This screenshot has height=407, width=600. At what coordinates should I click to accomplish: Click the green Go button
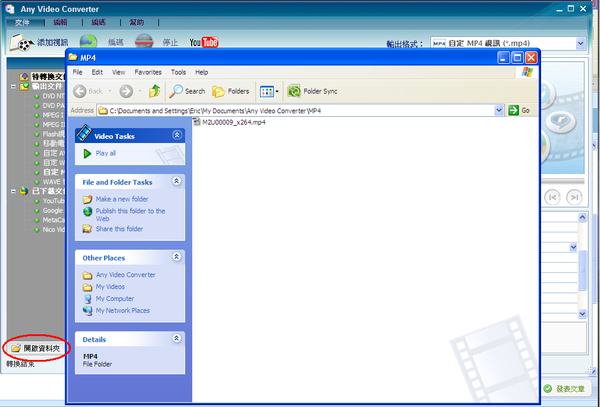pos(519,111)
